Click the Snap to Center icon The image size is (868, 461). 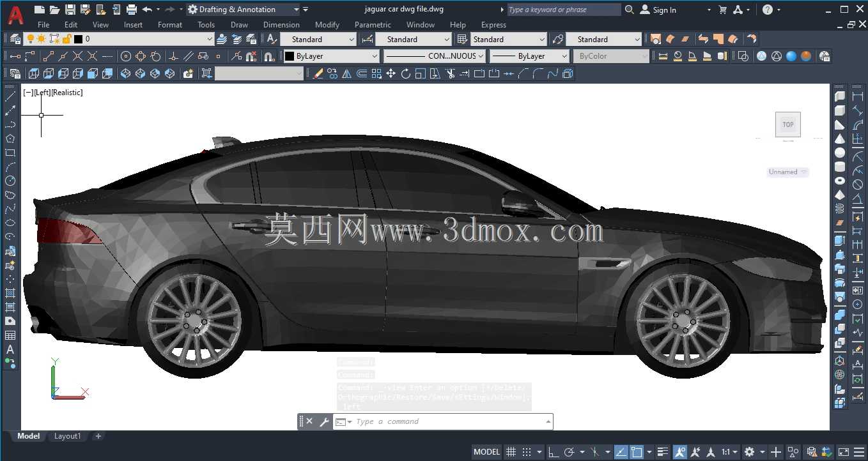(x=126, y=56)
